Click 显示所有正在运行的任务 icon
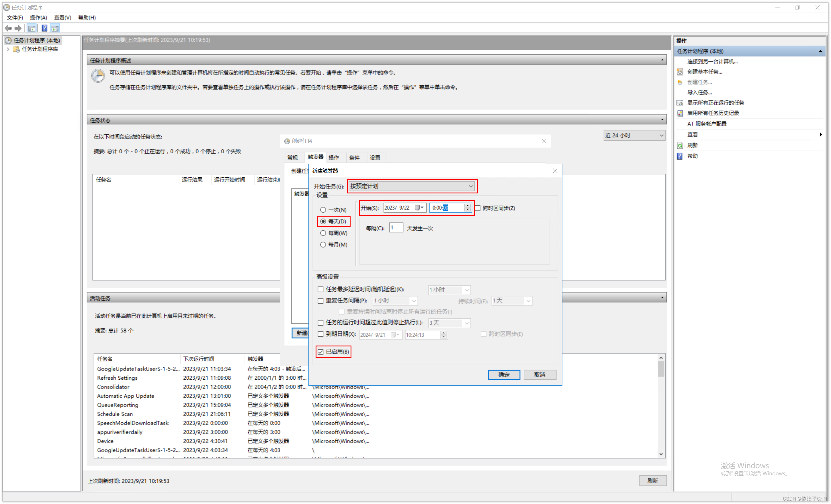Screen dimensions: 831x504 (680, 103)
